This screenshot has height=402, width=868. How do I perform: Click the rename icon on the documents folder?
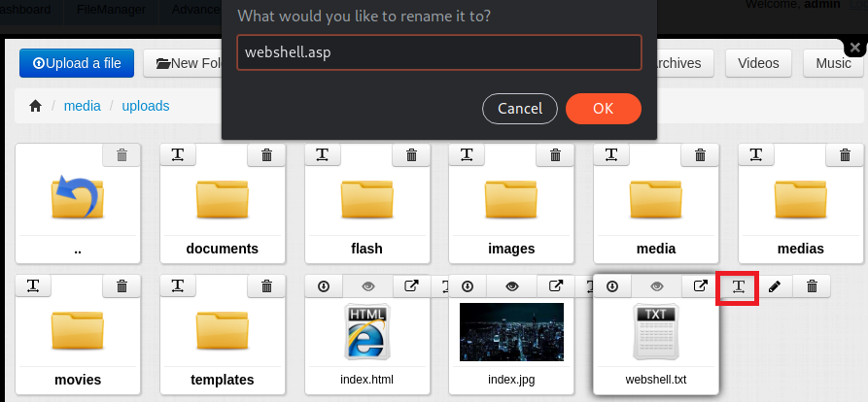[178, 154]
